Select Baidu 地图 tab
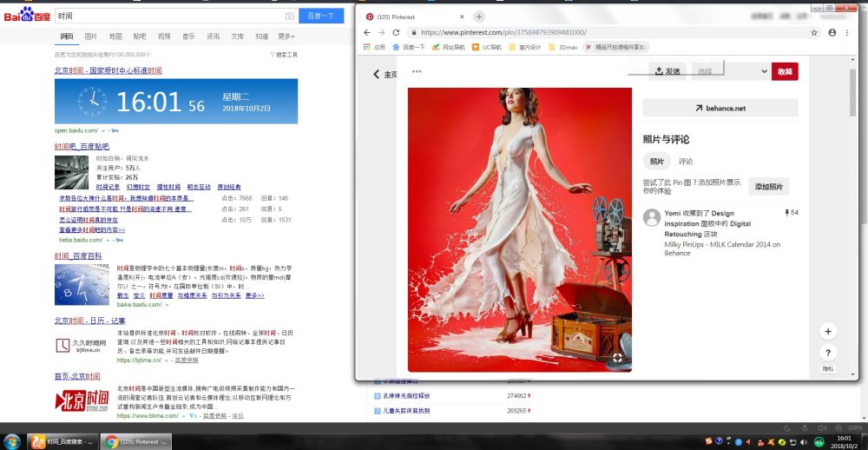868x450 pixels. 115,36
